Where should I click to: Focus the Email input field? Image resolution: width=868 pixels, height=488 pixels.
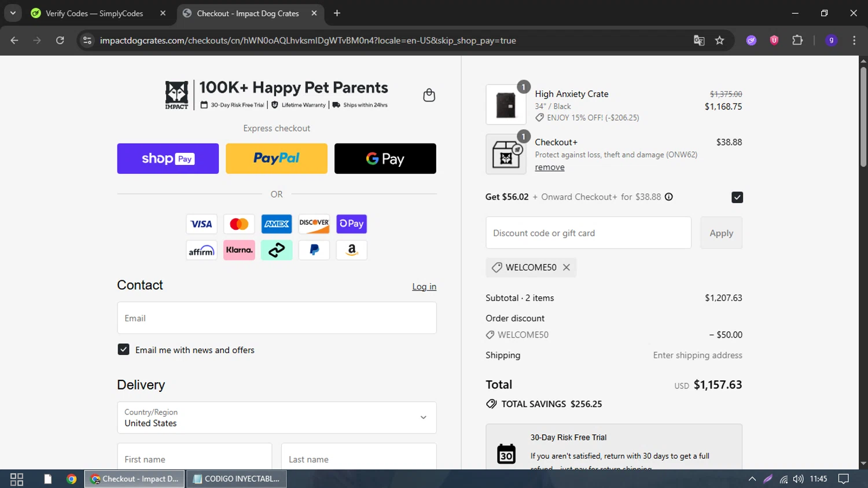tap(277, 318)
